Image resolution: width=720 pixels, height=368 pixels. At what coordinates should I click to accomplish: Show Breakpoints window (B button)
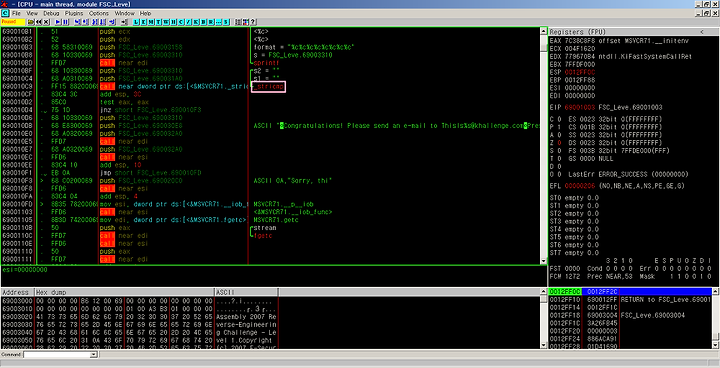[x=203, y=22]
